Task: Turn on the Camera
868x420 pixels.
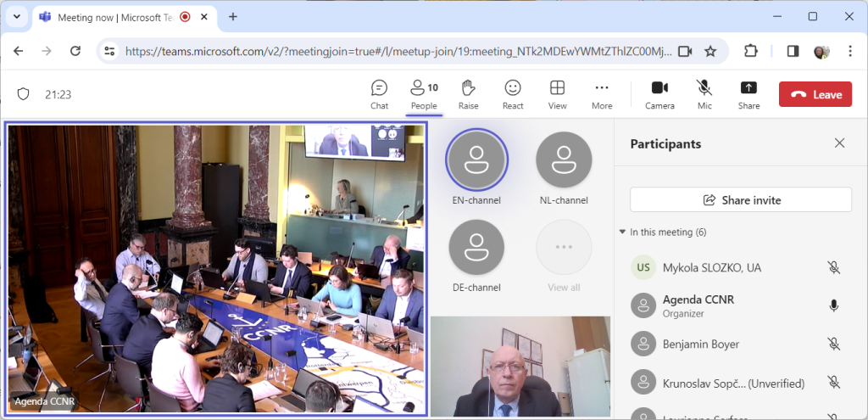Action: point(659,94)
